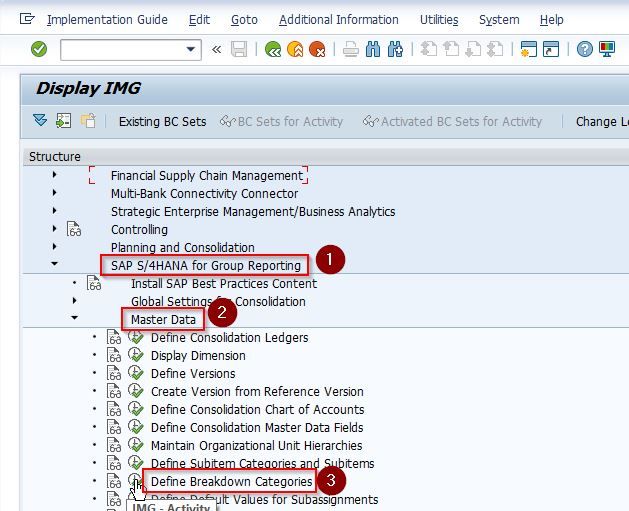Click the Find Next binoculars icon

395,49
